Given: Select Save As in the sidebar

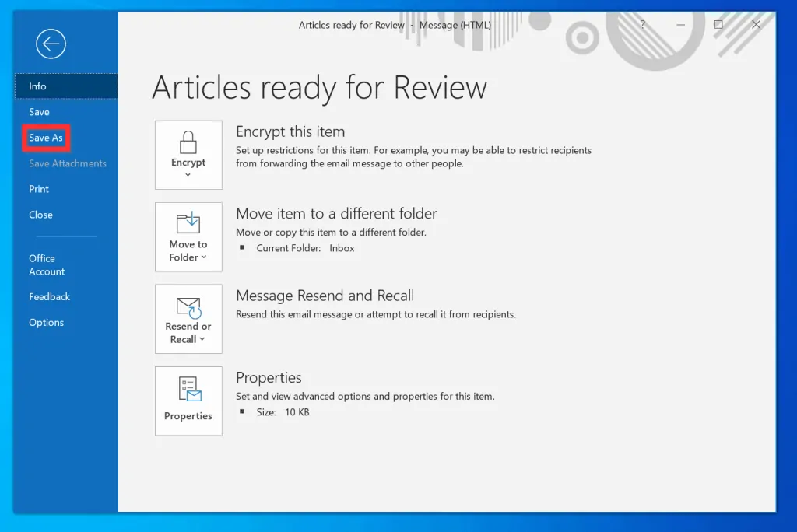Looking at the screenshot, I should coord(45,137).
